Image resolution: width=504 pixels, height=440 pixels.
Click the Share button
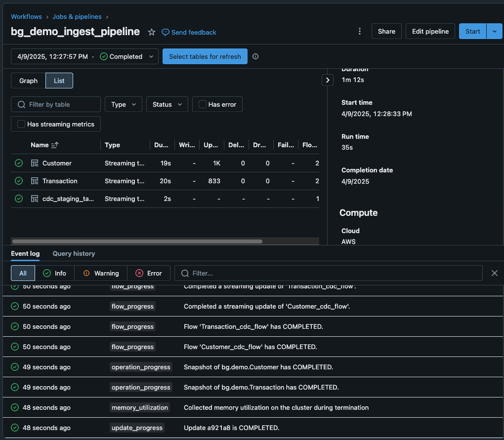point(386,31)
